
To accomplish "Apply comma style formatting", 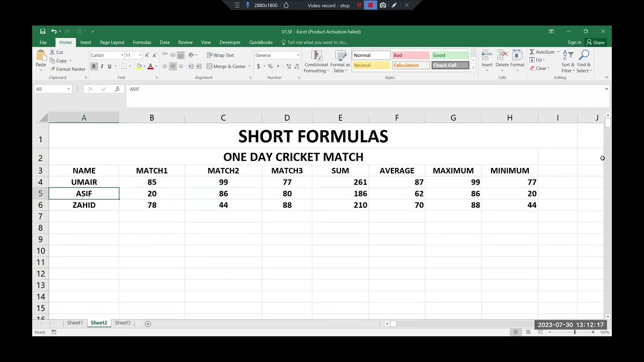I will (278, 66).
